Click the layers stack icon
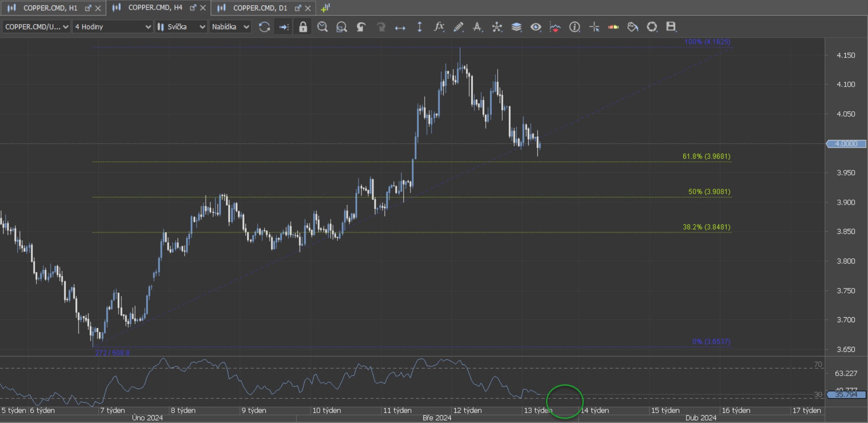 516,27
